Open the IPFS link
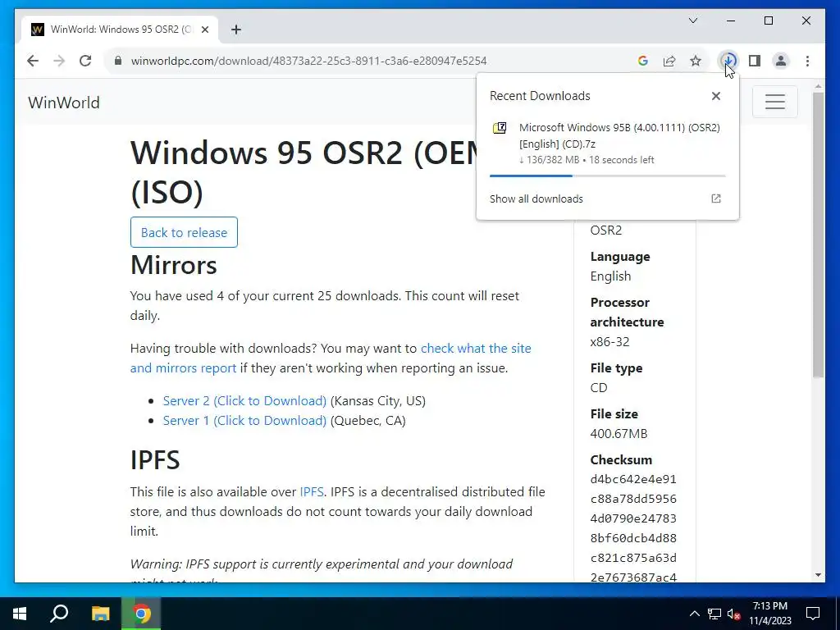This screenshot has width=840, height=630. 311,492
